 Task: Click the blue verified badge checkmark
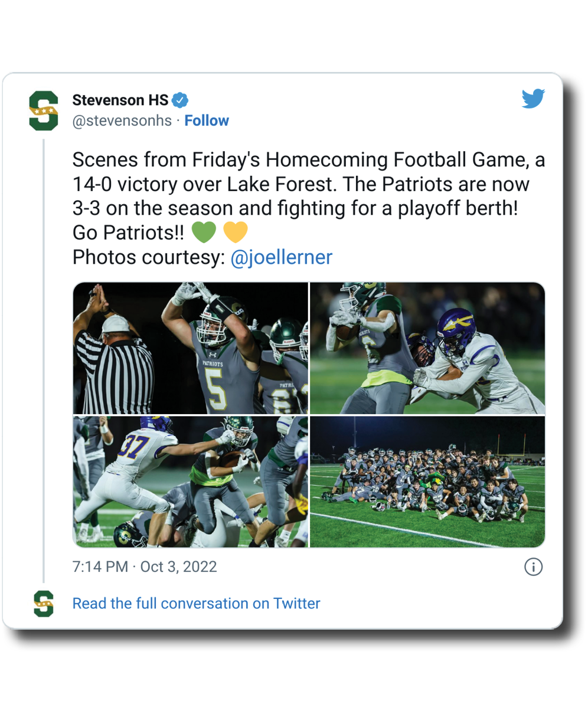point(179,100)
